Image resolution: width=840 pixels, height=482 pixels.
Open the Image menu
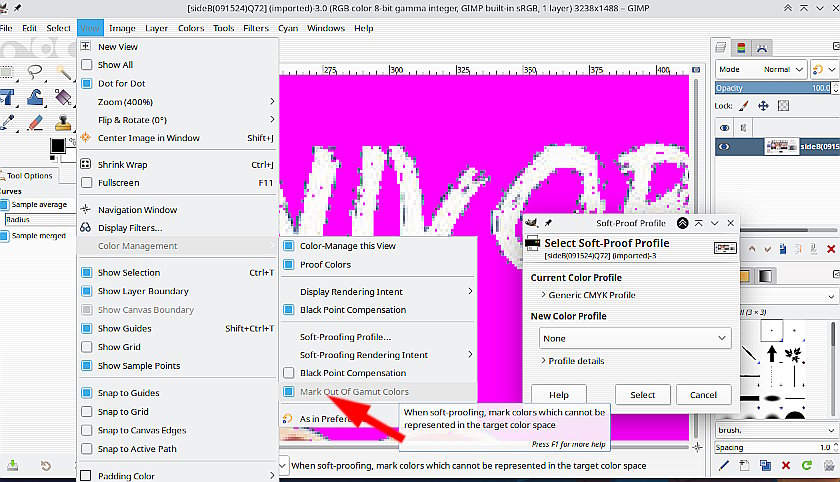click(122, 28)
